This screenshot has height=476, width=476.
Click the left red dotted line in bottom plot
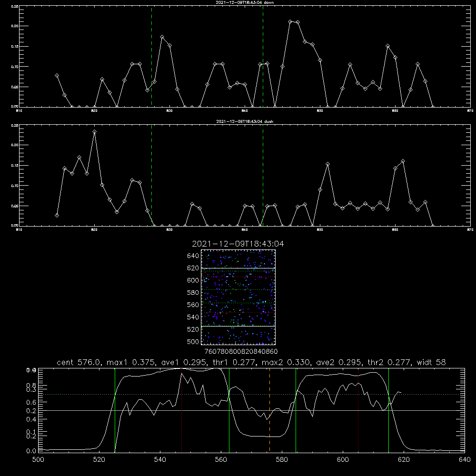(181, 410)
